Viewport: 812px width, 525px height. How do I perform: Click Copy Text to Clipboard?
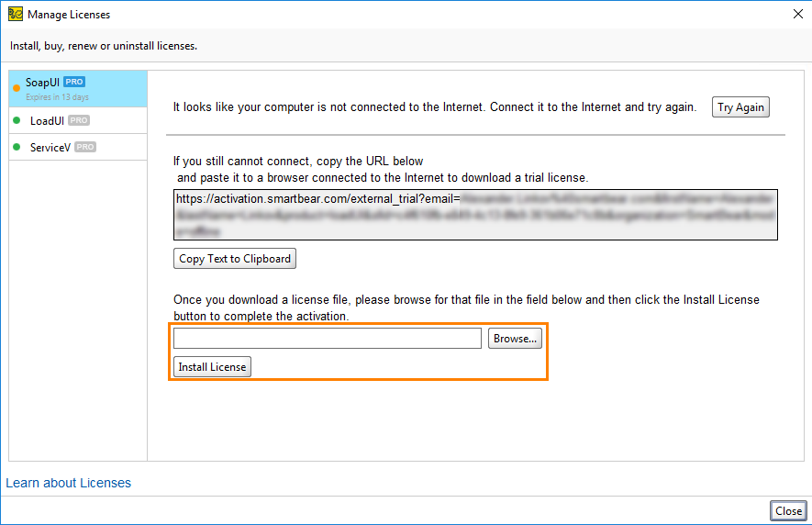[235, 259]
